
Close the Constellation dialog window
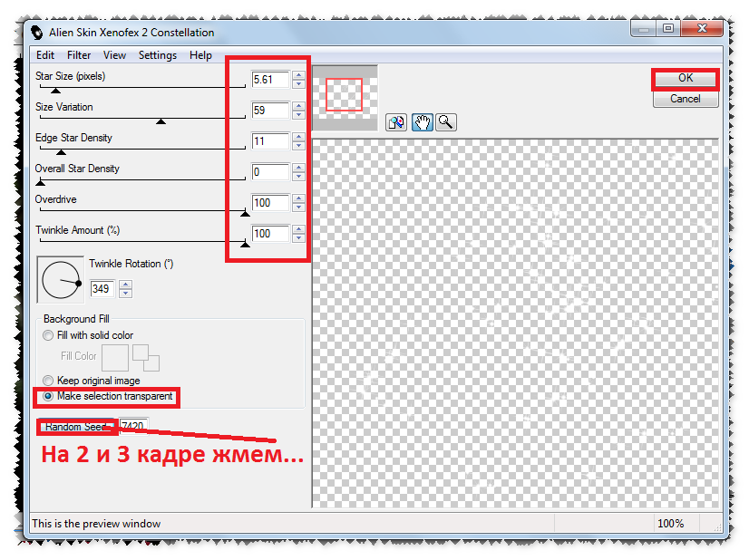[x=702, y=29]
